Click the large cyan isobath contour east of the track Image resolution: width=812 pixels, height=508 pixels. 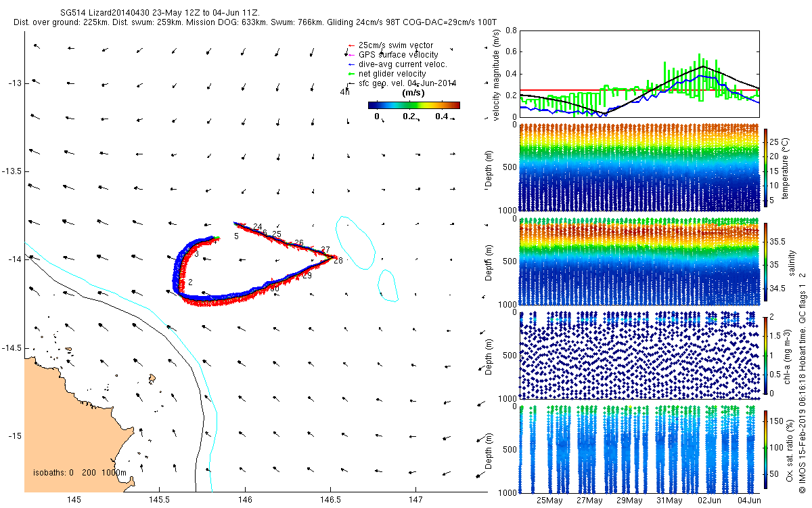[355, 242]
